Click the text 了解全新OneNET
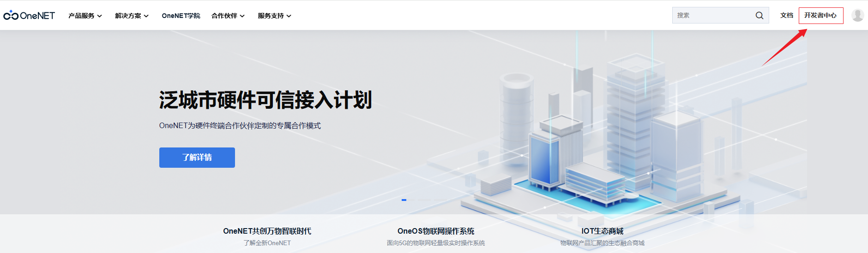Screen dimensions: 868x253 click(267, 243)
